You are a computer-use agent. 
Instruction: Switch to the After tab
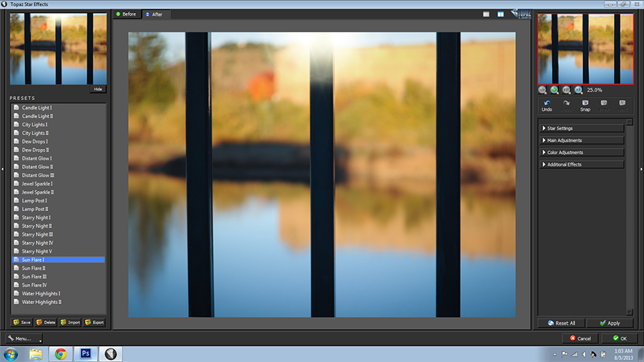tap(154, 14)
